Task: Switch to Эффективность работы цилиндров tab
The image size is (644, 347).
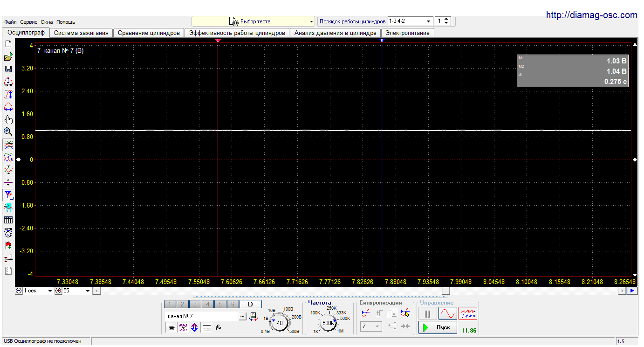Action: pos(237,33)
